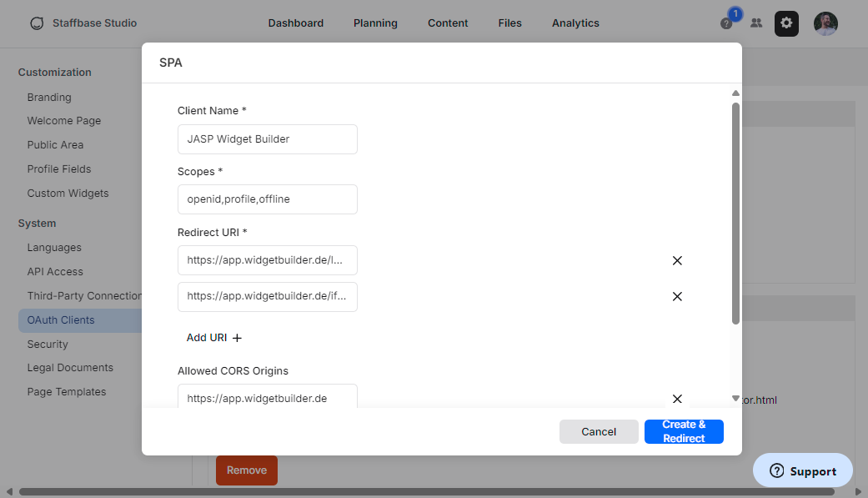868x498 pixels.
Task: Open the settings gear icon
Action: click(785, 23)
